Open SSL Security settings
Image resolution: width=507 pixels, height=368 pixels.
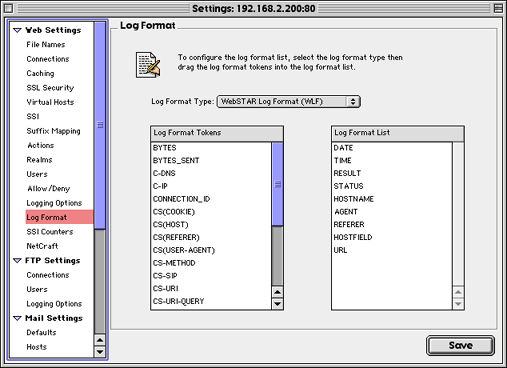tap(50, 88)
